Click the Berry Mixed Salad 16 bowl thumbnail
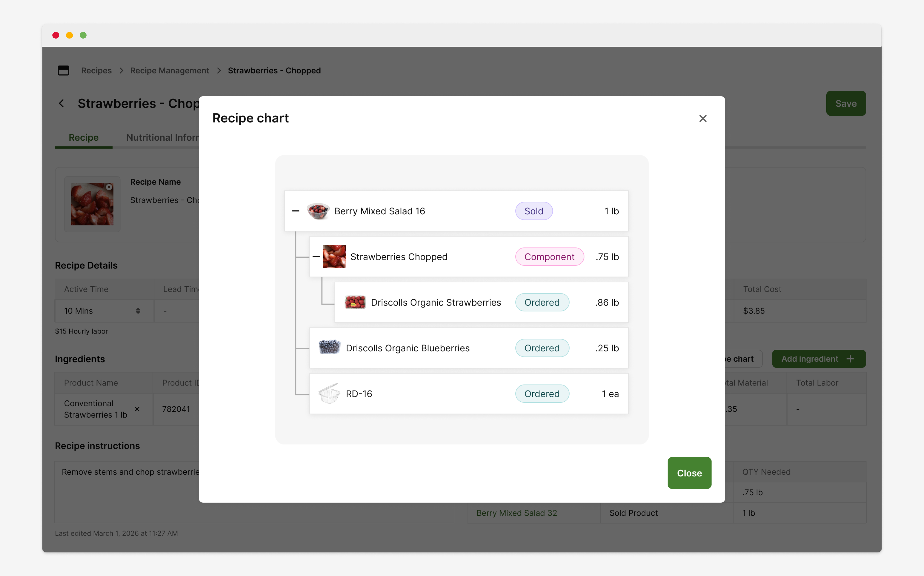The height and width of the screenshot is (576, 924). [318, 211]
